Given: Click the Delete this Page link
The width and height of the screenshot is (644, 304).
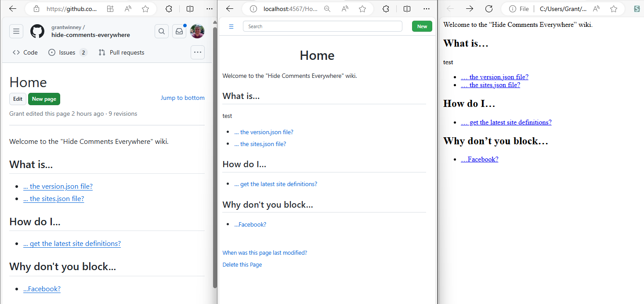Looking at the screenshot, I should pos(242,265).
